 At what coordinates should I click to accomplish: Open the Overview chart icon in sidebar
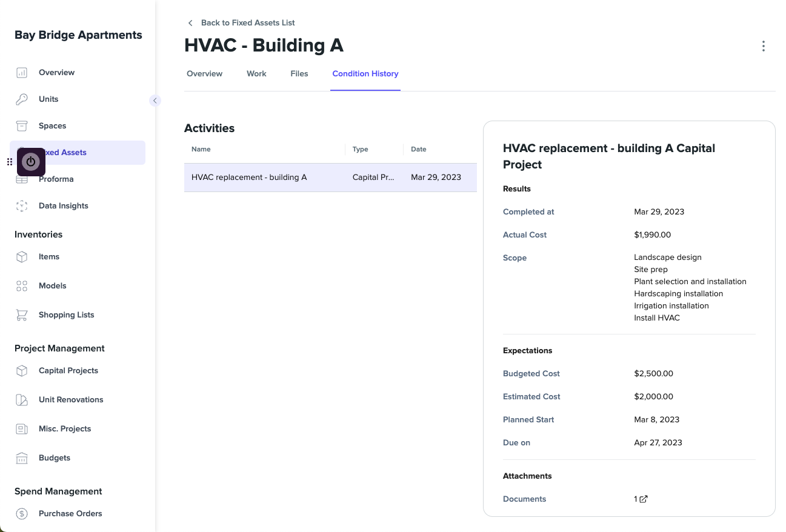22,73
